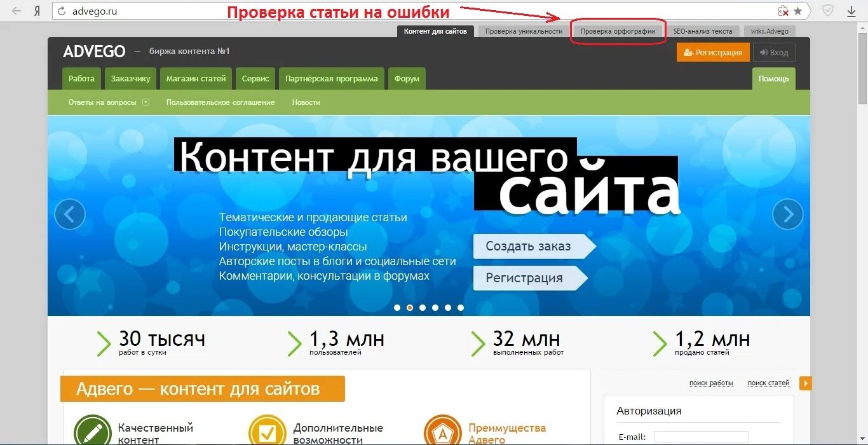Image resolution: width=868 pixels, height=445 pixels.
Task: Click the small orange arrow beside 'поиск статей'
Action: 806,383
